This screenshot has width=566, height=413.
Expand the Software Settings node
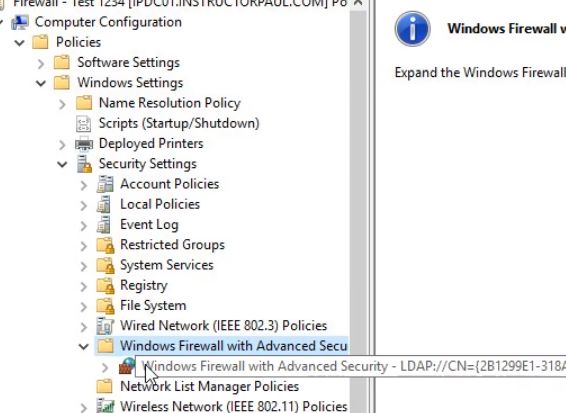tap(41, 63)
